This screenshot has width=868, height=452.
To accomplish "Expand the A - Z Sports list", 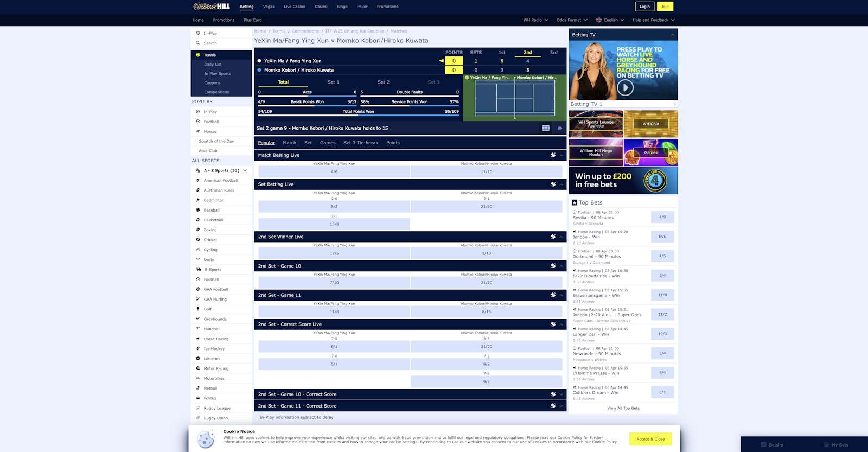I will coord(245,170).
